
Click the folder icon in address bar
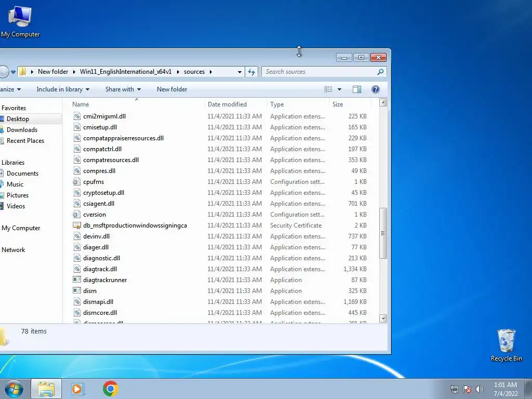(x=23, y=72)
